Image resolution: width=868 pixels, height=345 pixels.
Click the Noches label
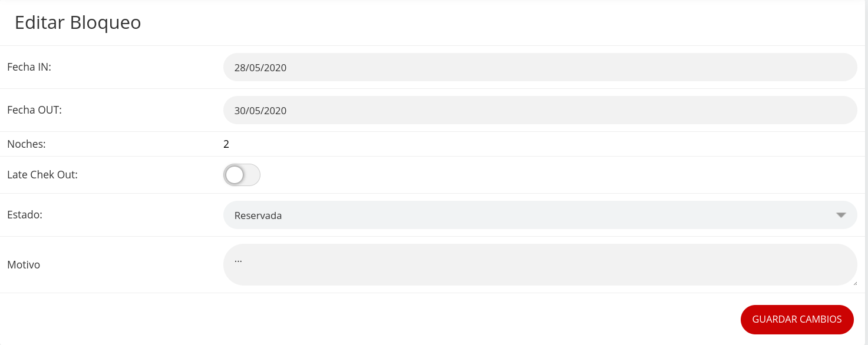[x=26, y=144]
